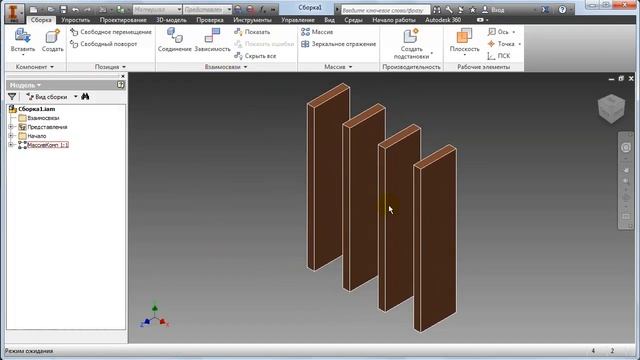640x360 pixels.
Task: Open the Autodesk 360 ribbon tab
Action: tap(443, 20)
